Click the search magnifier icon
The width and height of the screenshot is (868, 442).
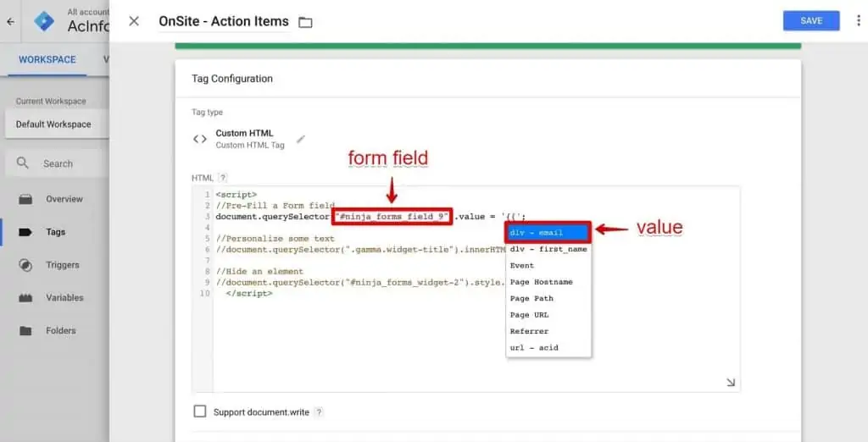click(23, 163)
